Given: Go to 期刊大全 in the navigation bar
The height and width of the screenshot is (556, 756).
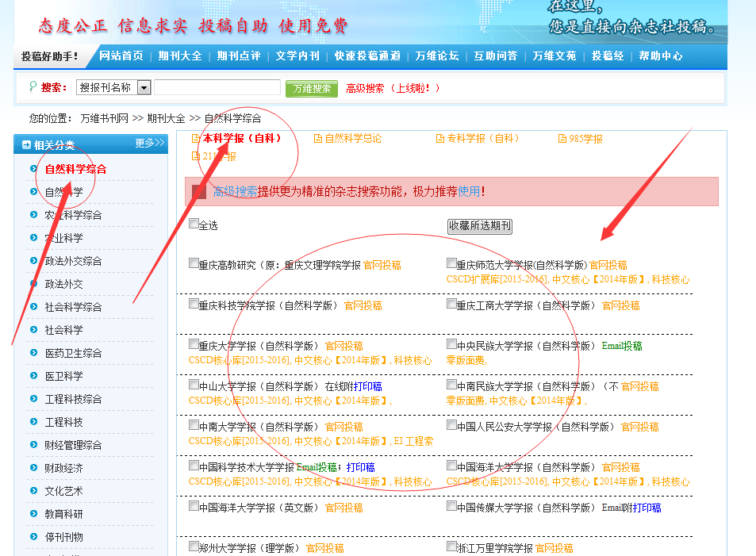Looking at the screenshot, I should pos(179,56).
